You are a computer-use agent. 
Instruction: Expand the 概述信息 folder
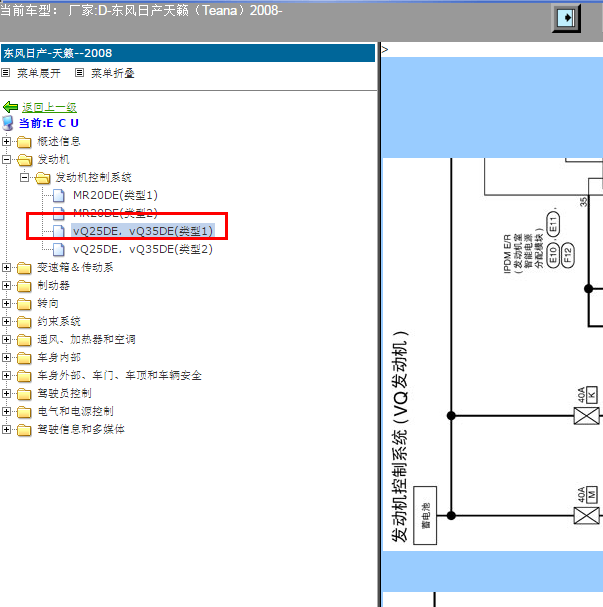6,141
